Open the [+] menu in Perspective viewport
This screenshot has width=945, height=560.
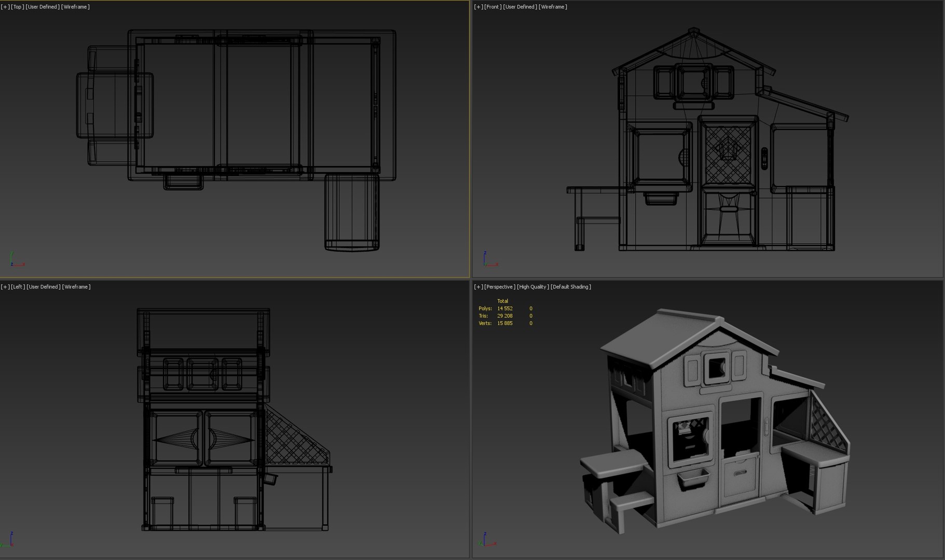point(478,287)
